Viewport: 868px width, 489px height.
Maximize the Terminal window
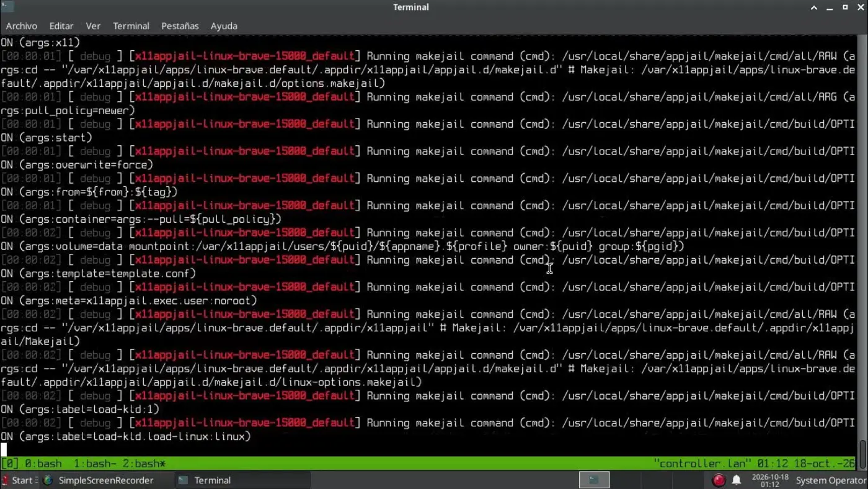845,7
